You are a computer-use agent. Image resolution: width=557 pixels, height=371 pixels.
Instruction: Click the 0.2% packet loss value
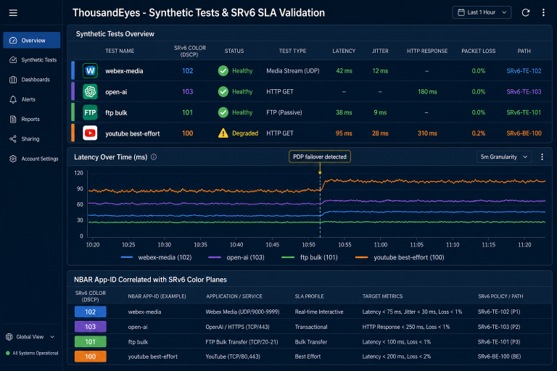(x=478, y=133)
